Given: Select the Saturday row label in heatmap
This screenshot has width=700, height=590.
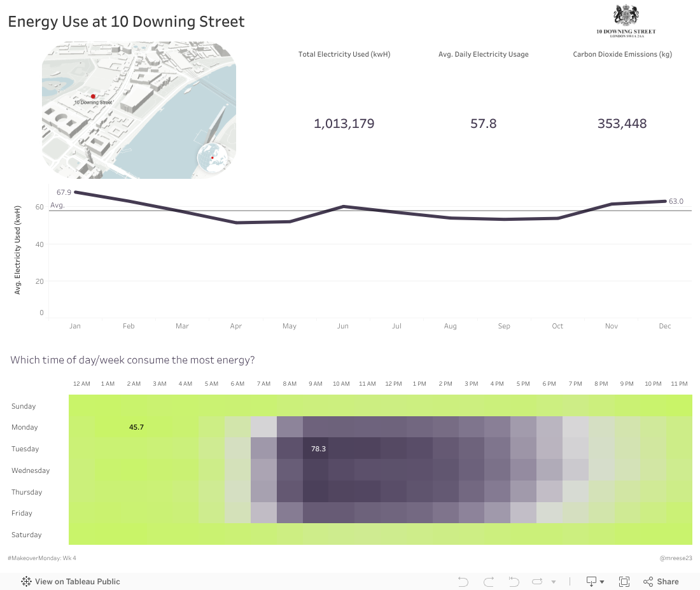Looking at the screenshot, I should tap(27, 535).
